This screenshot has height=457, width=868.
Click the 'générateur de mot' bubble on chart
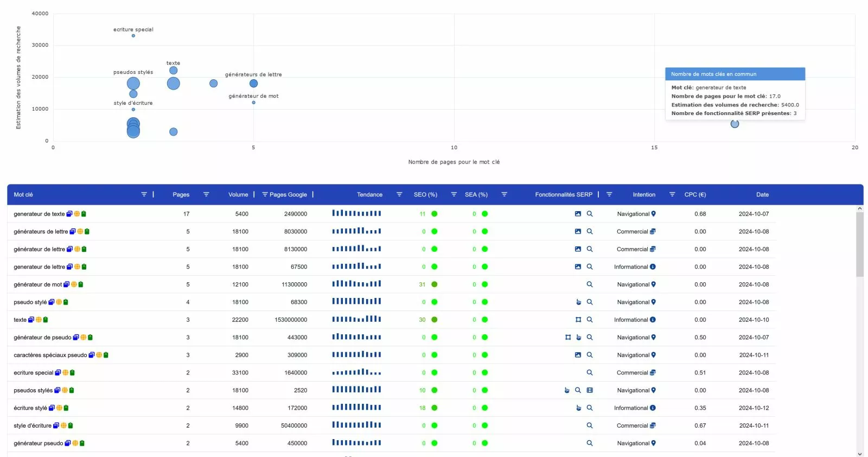pyautogui.click(x=253, y=103)
